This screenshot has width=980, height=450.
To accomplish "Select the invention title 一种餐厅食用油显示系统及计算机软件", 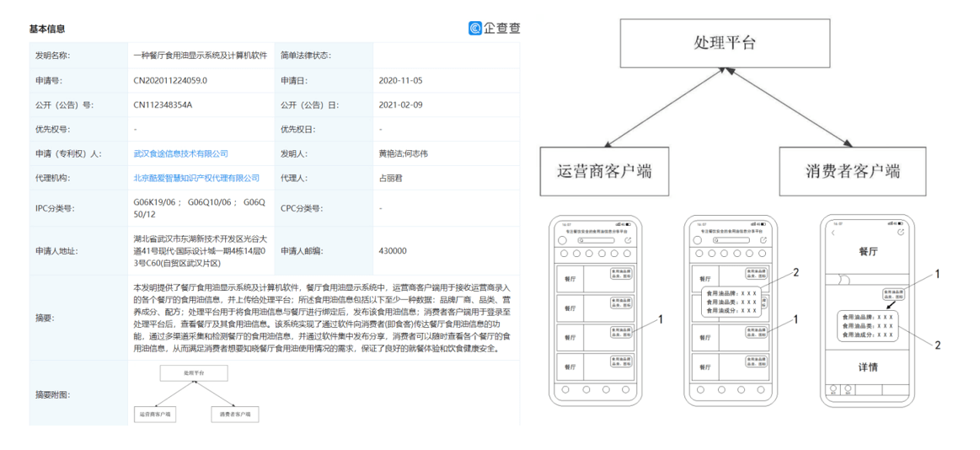I will pyautogui.click(x=201, y=56).
